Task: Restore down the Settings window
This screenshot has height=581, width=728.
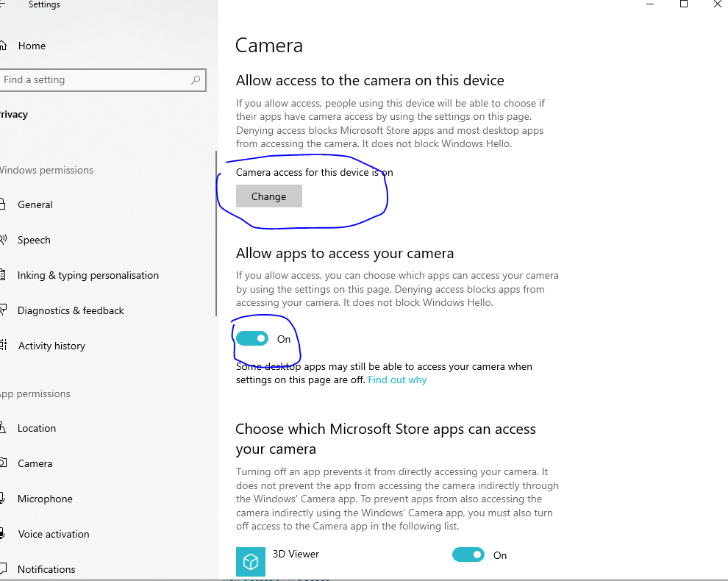Action: pyautogui.click(x=683, y=5)
